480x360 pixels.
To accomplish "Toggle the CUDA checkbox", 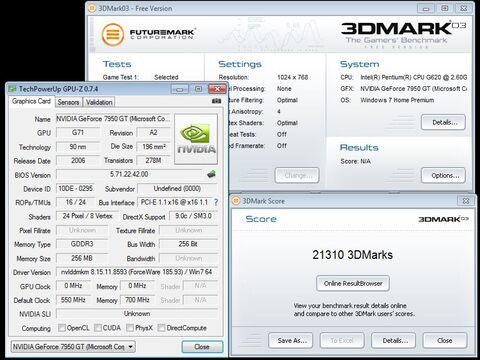I will 98,328.
